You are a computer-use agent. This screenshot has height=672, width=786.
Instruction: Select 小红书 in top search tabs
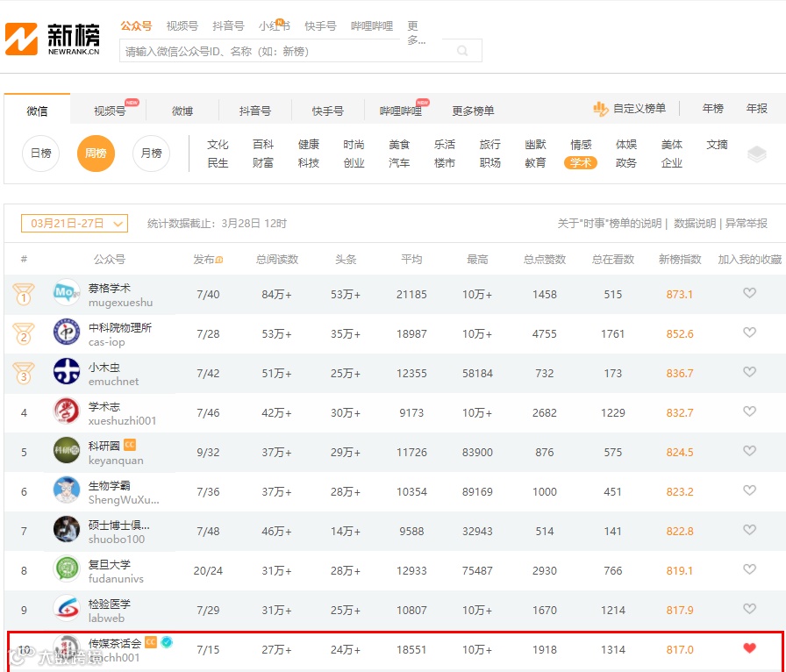[x=275, y=25]
